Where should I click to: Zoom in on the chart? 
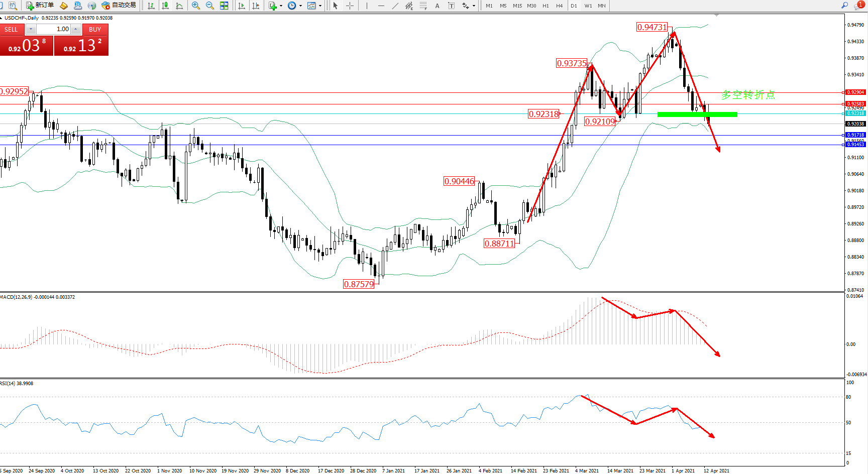(x=195, y=6)
